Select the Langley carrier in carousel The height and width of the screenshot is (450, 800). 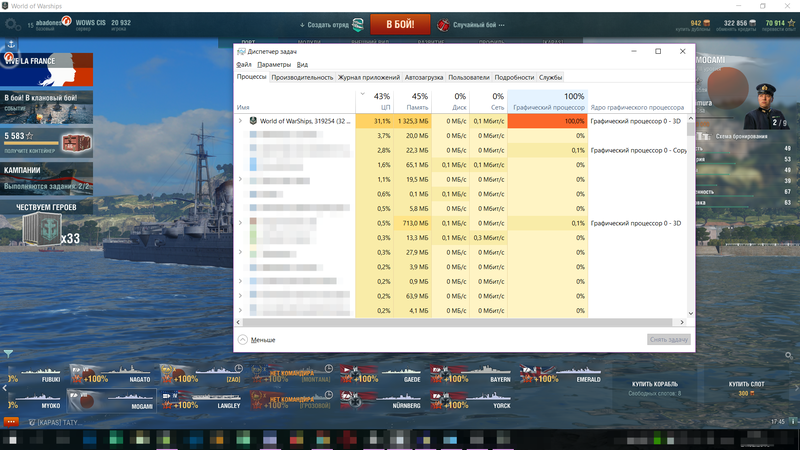click(x=201, y=401)
